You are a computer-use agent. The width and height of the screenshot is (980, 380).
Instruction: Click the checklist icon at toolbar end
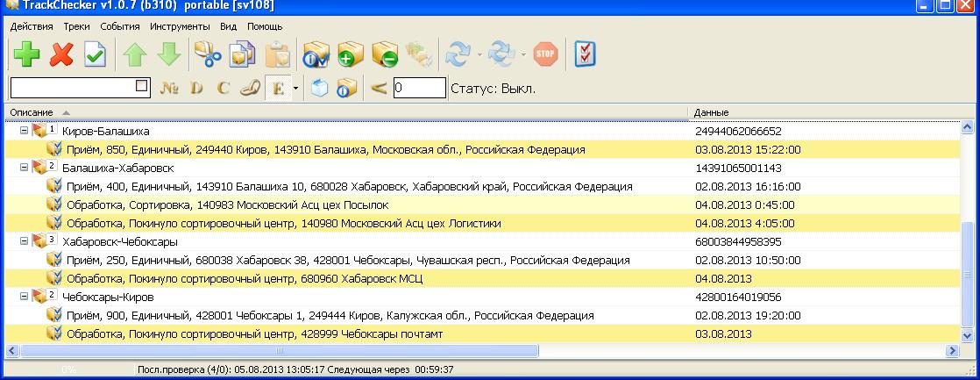click(x=586, y=54)
